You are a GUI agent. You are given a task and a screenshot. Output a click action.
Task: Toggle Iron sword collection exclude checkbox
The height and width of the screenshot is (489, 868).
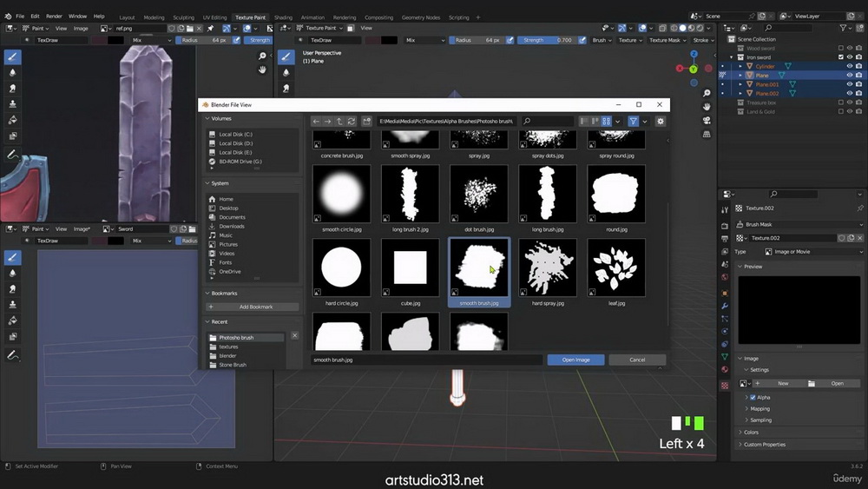pos(841,57)
